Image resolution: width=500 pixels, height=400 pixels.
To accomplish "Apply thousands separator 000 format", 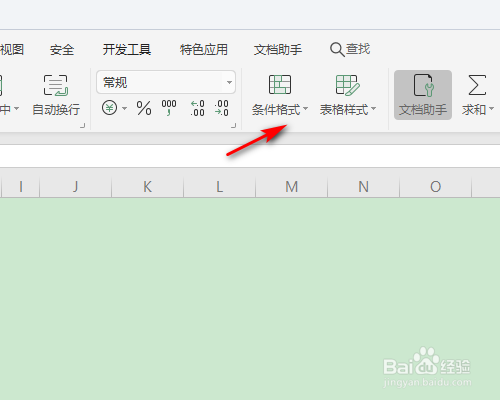I will pyautogui.click(x=169, y=108).
